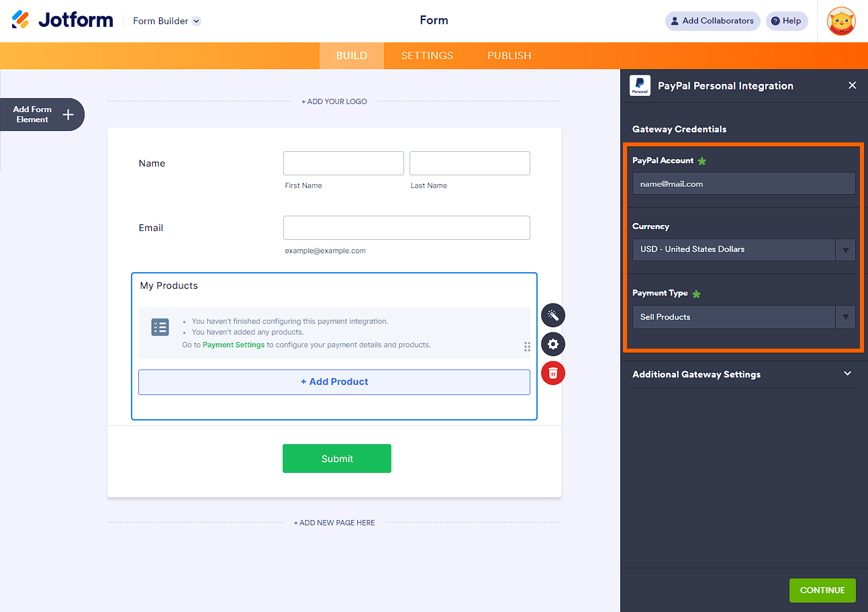Click the checklist icon in My Products
This screenshot has height=612, width=868.
tap(160, 327)
